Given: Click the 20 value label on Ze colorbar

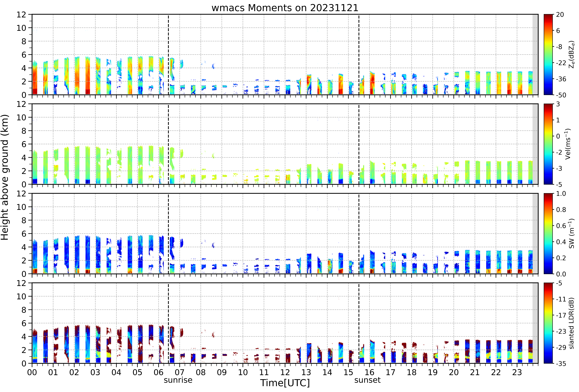Looking at the screenshot, I should (x=560, y=15).
